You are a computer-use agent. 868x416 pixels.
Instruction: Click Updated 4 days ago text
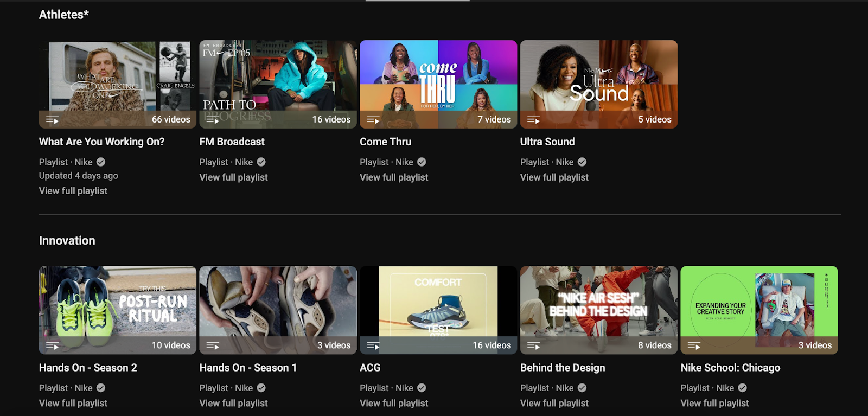[x=79, y=176]
